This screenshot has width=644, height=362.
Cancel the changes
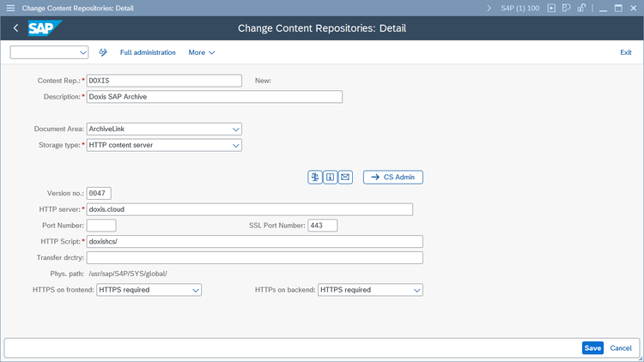click(621, 348)
